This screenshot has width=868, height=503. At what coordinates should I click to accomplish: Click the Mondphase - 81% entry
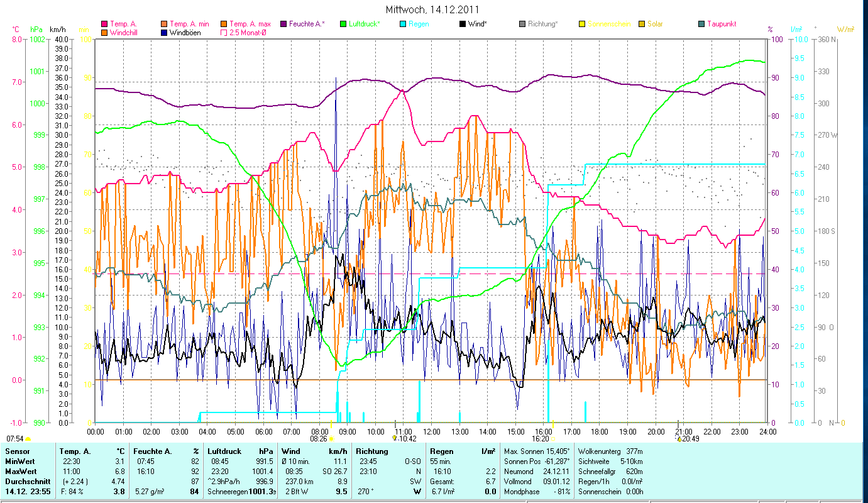tap(537, 492)
